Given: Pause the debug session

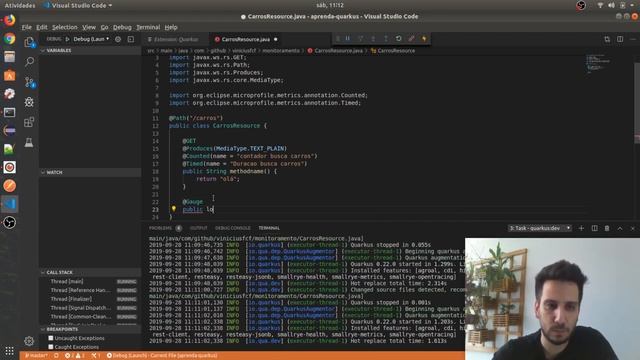Looking at the screenshot, I should [348, 38].
